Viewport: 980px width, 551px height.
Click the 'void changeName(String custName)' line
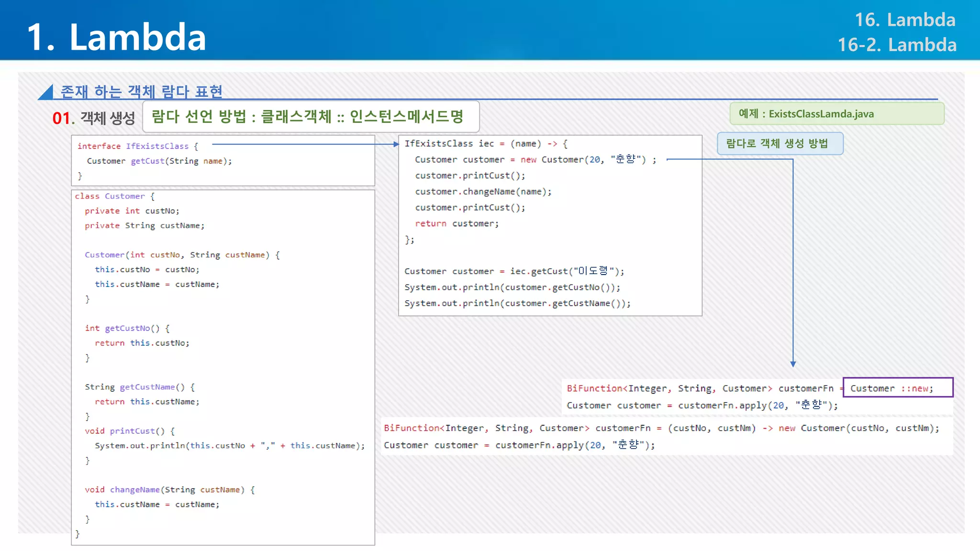click(x=169, y=490)
